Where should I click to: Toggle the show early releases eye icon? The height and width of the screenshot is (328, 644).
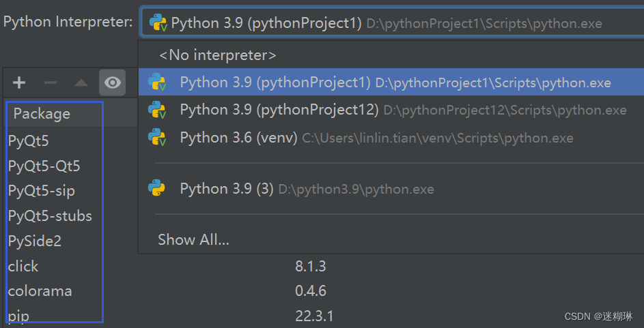[x=112, y=83]
